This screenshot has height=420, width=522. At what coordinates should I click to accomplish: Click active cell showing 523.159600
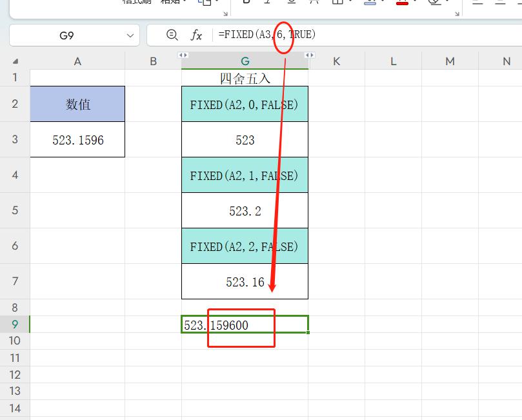245,324
